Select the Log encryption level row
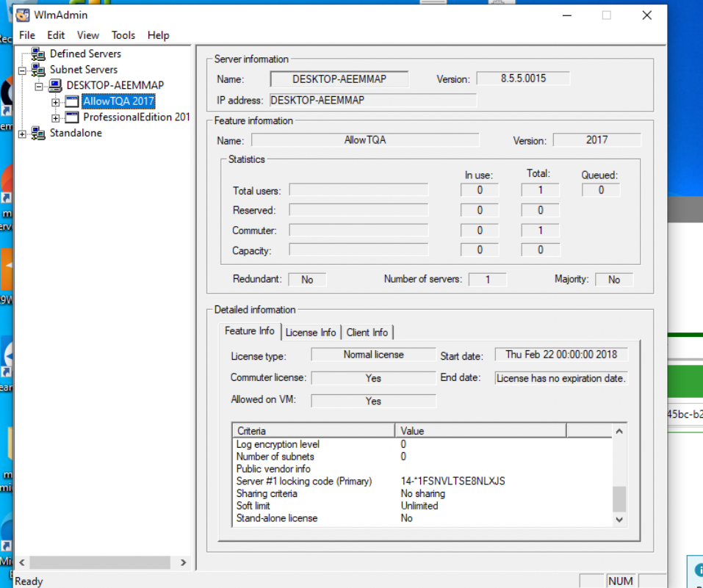Image resolution: width=703 pixels, height=588 pixels. (422, 444)
